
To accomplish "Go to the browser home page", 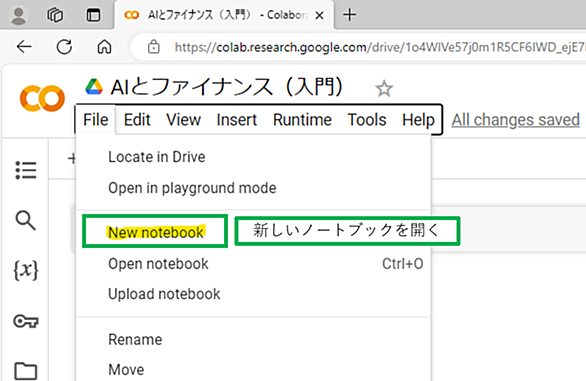I will (104, 47).
